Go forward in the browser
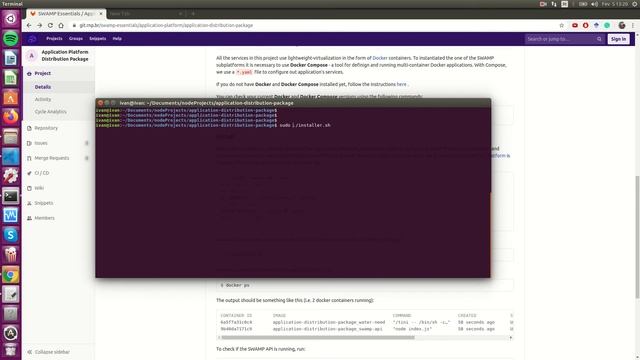Screen dimensions: 640x360 coord(40,25)
